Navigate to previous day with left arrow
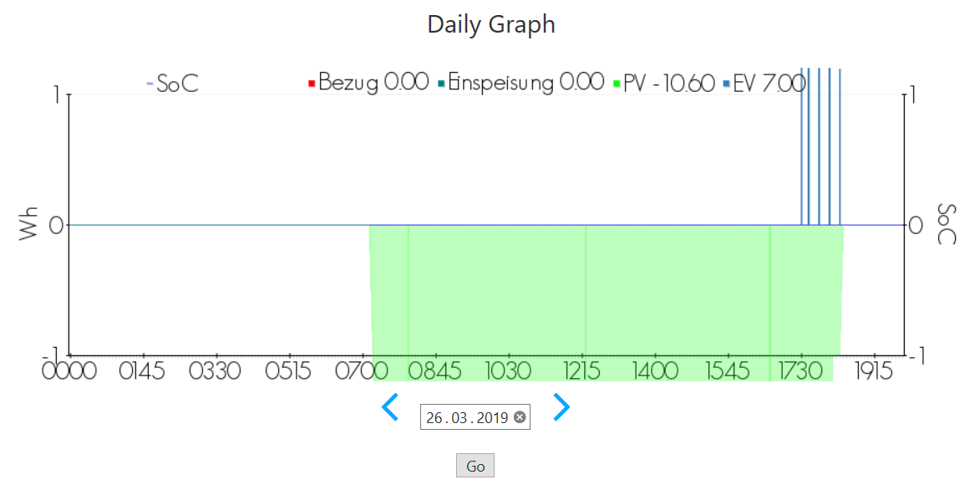The width and height of the screenshot is (980, 490). (x=391, y=408)
